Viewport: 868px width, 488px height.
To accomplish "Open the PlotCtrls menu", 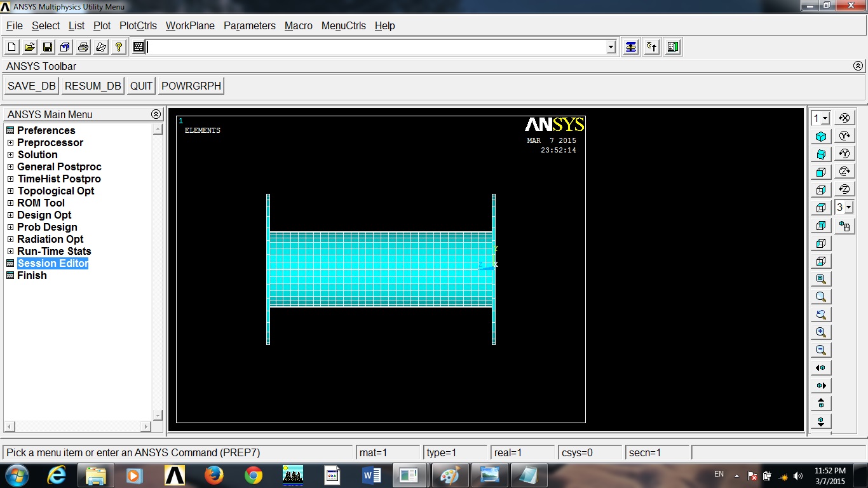I will point(138,26).
